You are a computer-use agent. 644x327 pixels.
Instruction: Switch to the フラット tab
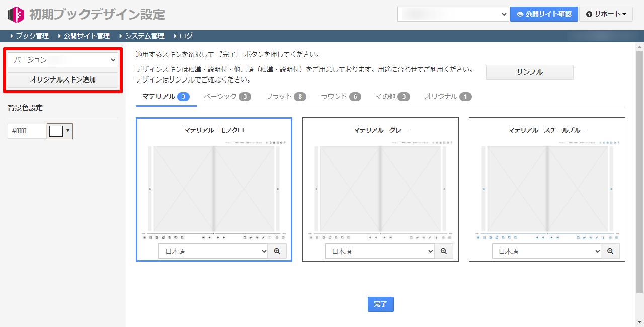[285, 97]
